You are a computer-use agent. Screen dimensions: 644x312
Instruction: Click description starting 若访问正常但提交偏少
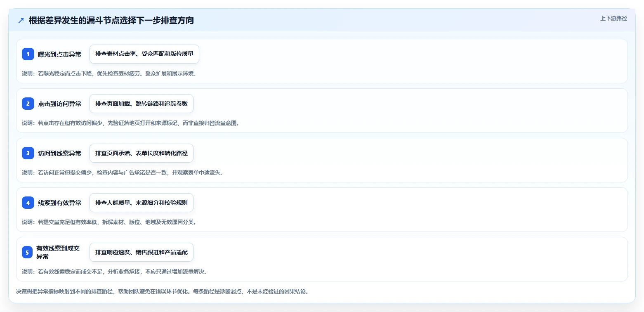tap(123, 173)
